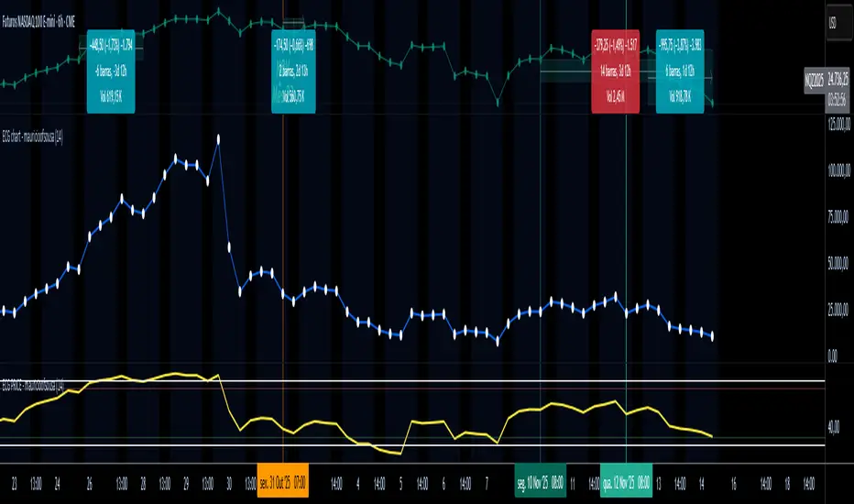Image resolution: width=854 pixels, height=504 pixels.
Task: Select the -6 barras measurement box
Action: coord(111,71)
